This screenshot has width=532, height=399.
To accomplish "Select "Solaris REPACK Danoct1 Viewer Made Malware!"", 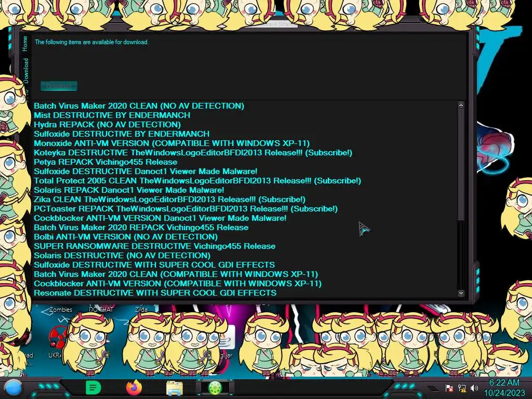I will pyautogui.click(x=129, y=190).
